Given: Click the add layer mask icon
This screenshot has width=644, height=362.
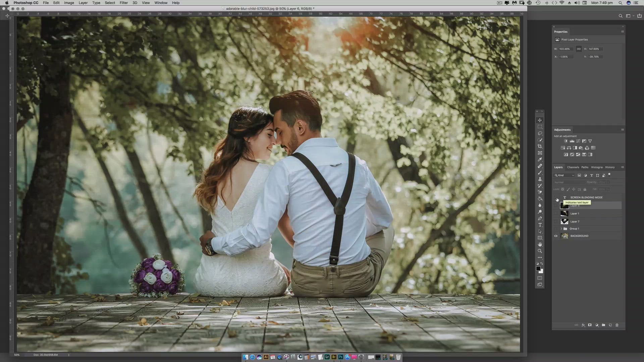Looking at the screenshot, I should coord(590,325).
